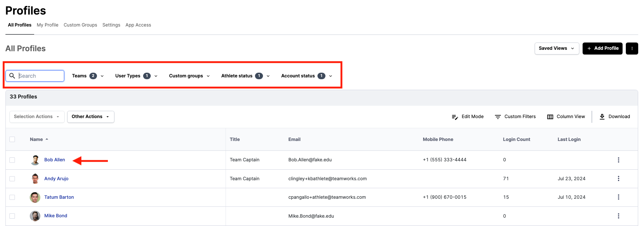This screenshot has width=644, height=226.
Task: Click the Edit Mode label
Action: [473, 117]
